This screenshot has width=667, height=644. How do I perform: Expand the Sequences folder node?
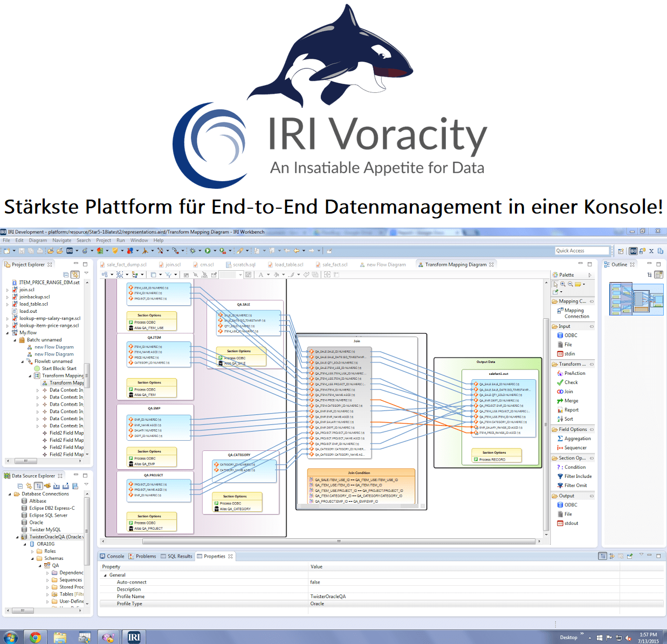tap(47, 580)
